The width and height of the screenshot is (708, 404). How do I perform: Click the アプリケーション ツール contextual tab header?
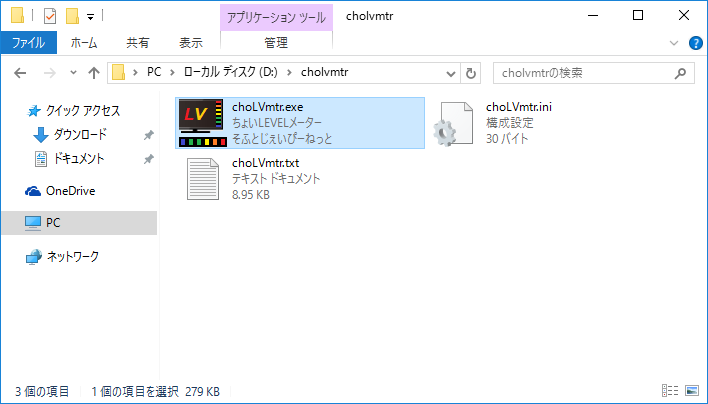(x=276, y=18)
